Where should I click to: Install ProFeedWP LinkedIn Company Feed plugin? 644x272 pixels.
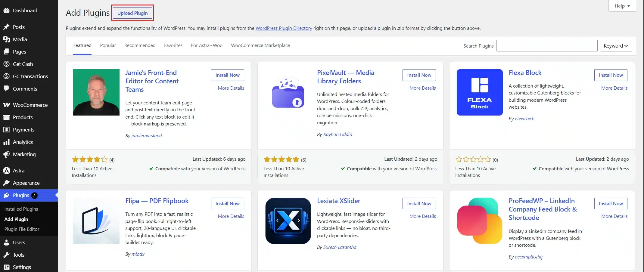pos(611,204)
